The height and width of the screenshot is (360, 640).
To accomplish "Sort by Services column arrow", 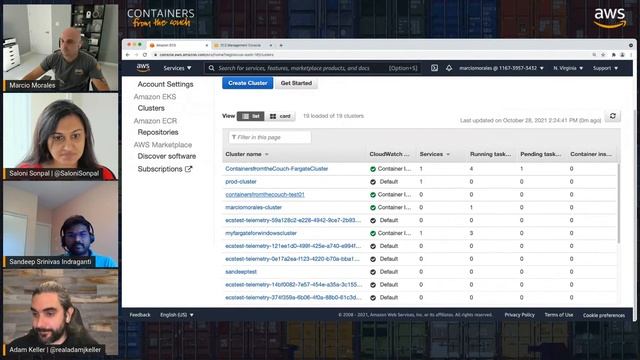I will tap(448, 154).
